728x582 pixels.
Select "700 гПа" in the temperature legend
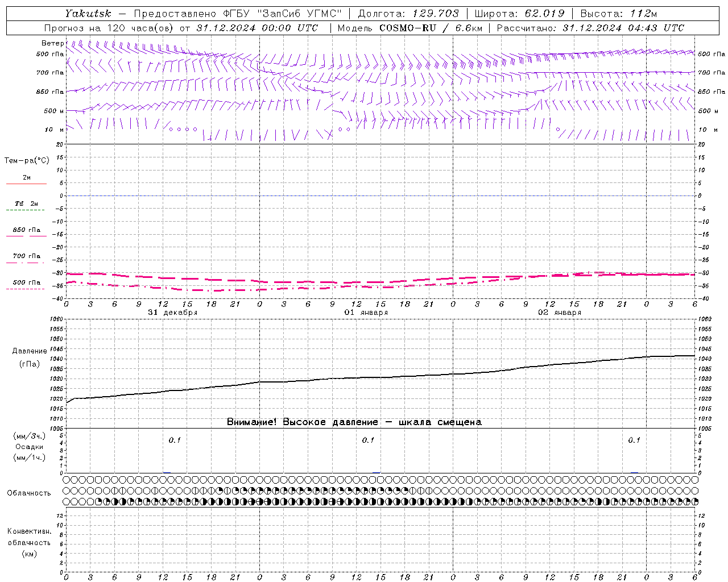click(27, 256)
